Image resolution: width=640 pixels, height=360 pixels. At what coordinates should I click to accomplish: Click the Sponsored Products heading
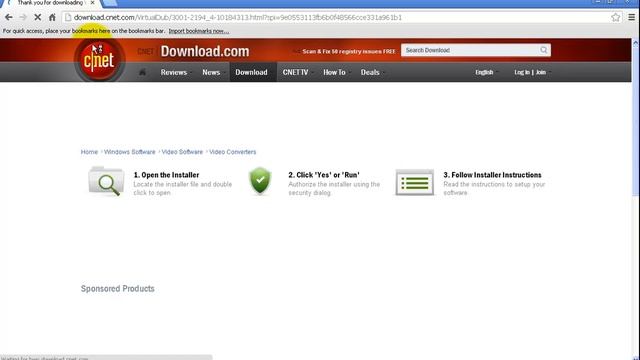point(118,289)
